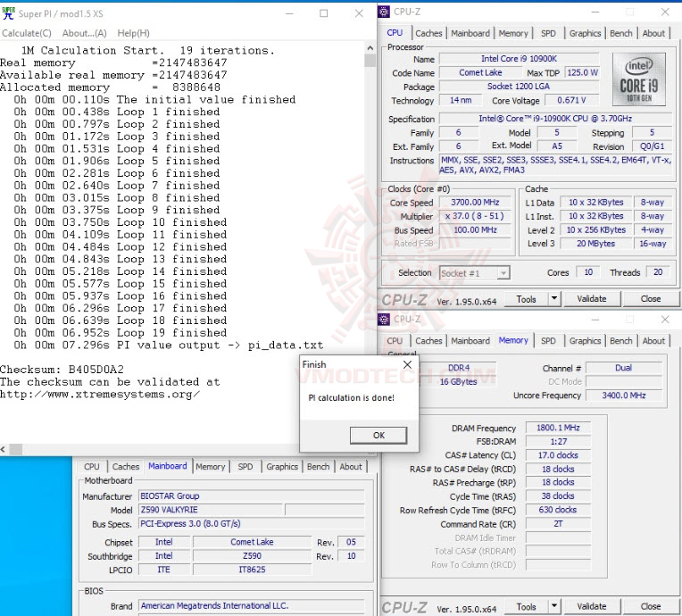Screen dimensions: 682x616
Task: Open Memory tab in Mainboard CPU-Z window
Action: (x=210, y=466)
